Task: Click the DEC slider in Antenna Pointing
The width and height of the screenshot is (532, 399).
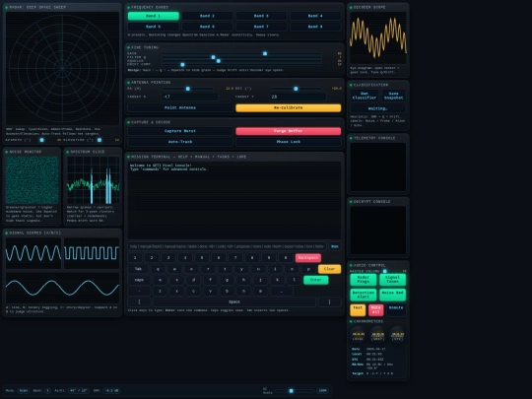Action: (x=296, y=89)
